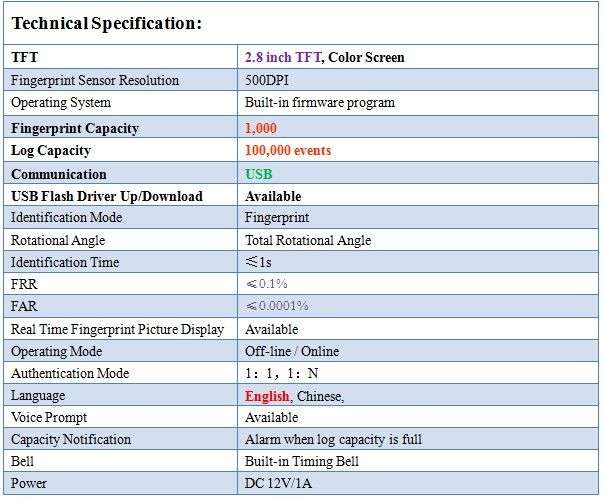The width and height of the screenshot is (604, 498).
Task: Click the FRR value 0.1%
Action: (x=267, y=284)
